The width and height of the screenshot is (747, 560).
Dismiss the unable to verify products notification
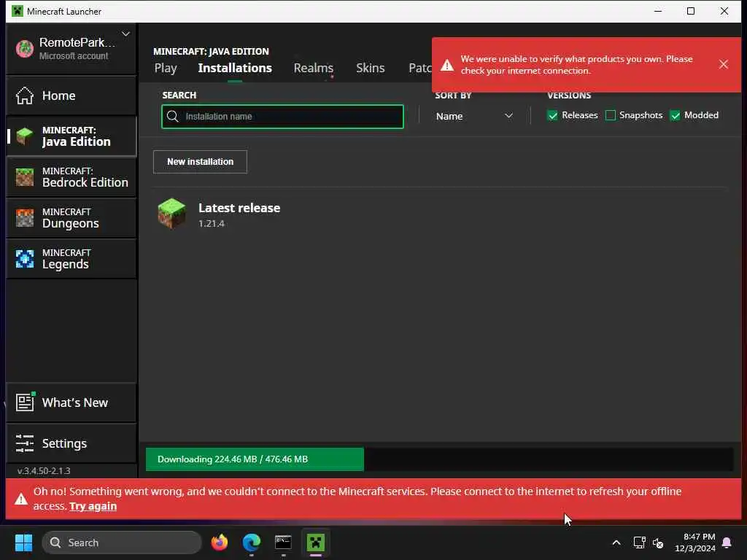723,64
